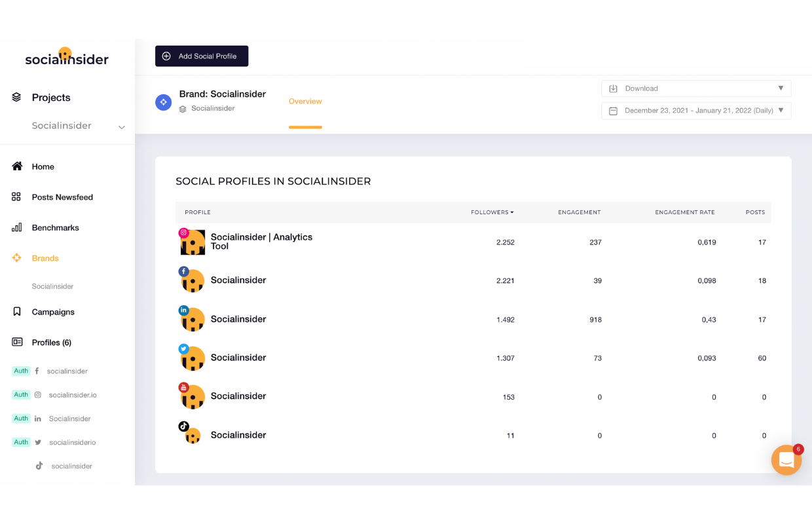Click the engagement value 918
This screenshot has height=524, width=812.
tap(595, 320)
